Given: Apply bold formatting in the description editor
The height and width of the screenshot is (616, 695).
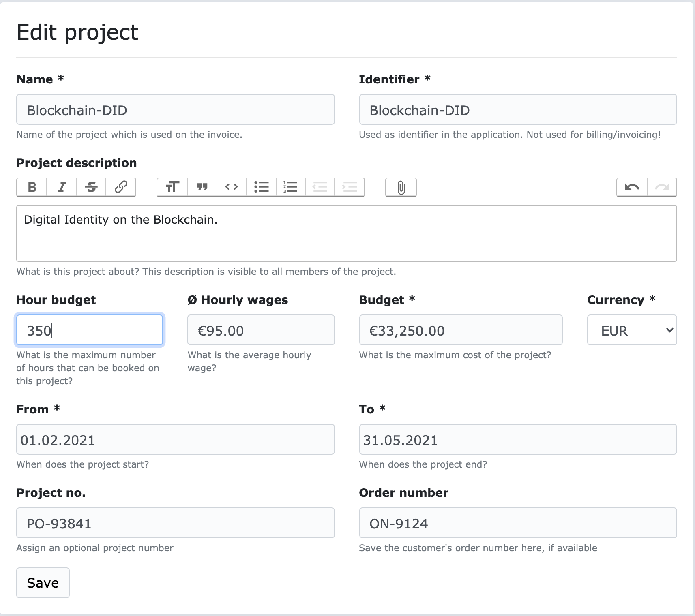Looking at the screenshot, I should 31,187.
